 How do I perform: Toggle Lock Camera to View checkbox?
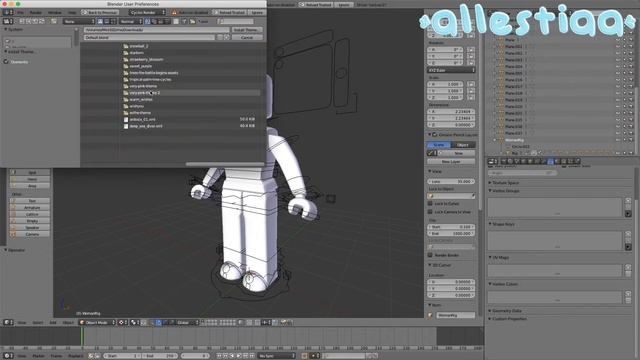(x=430, y=212)
